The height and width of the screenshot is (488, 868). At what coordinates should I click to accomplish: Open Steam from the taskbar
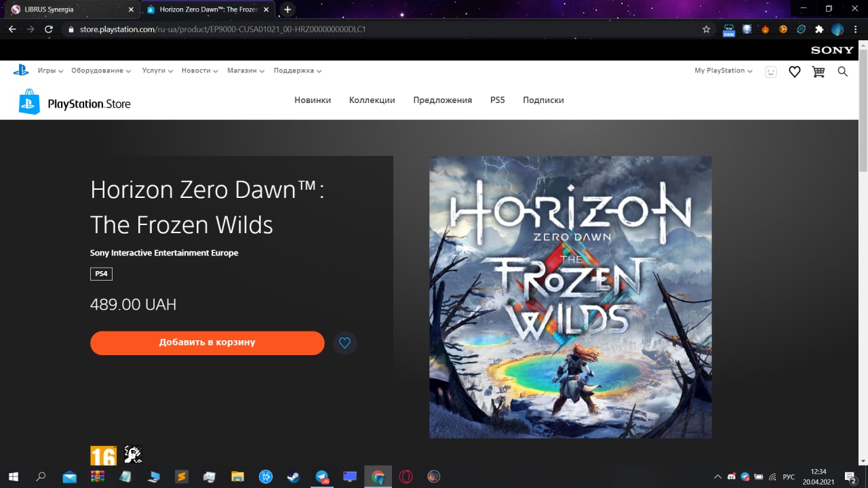click(293, 476)
